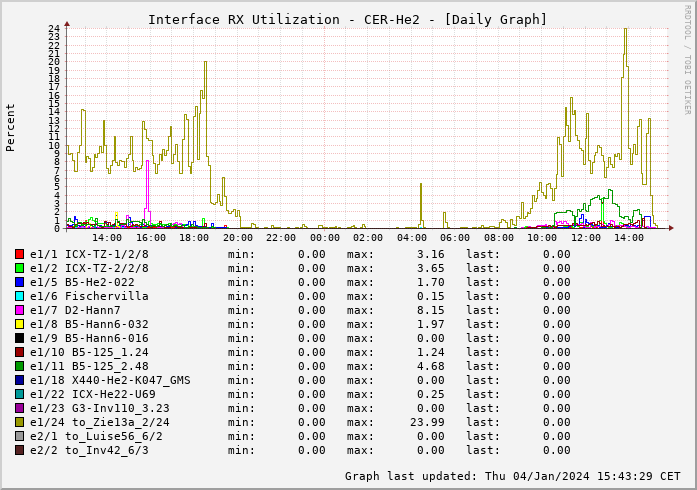The image size is (697, 490).
Task: Click the e1/10 B5-125_1.24 legend label
Action: point(89,352)
